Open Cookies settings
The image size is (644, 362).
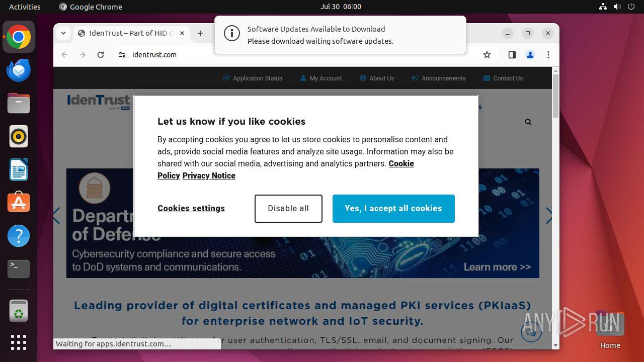[191, 208]
